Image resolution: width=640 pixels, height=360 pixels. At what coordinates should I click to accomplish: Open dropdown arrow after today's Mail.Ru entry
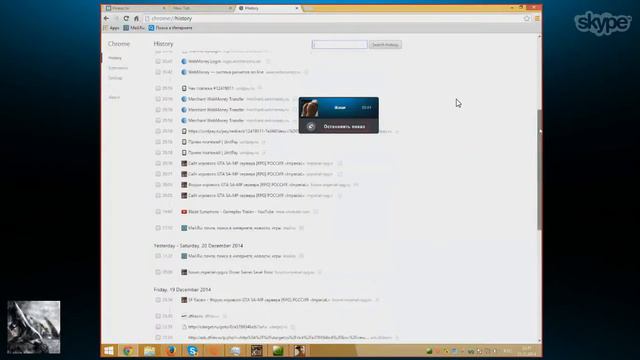tap(301, 228)
